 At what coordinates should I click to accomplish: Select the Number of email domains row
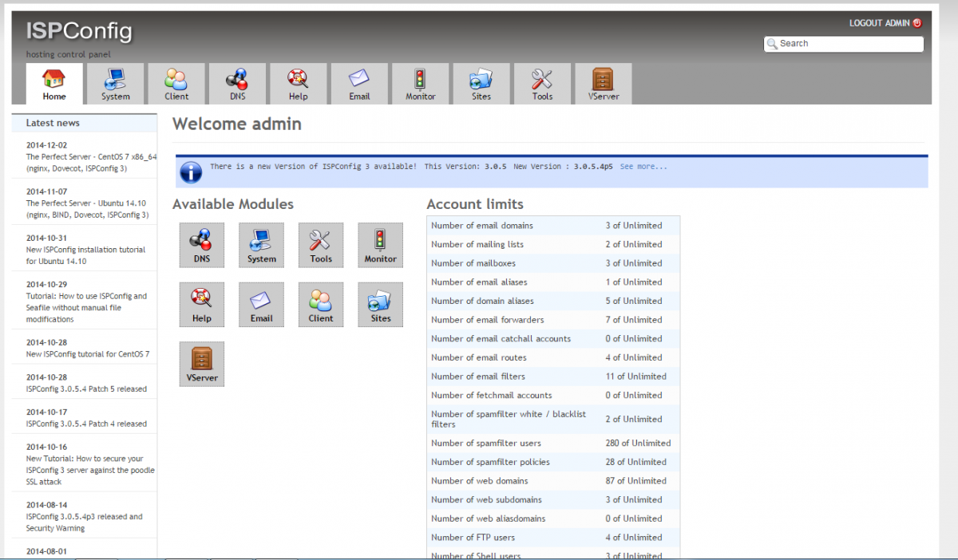click(x=553, y=226)
